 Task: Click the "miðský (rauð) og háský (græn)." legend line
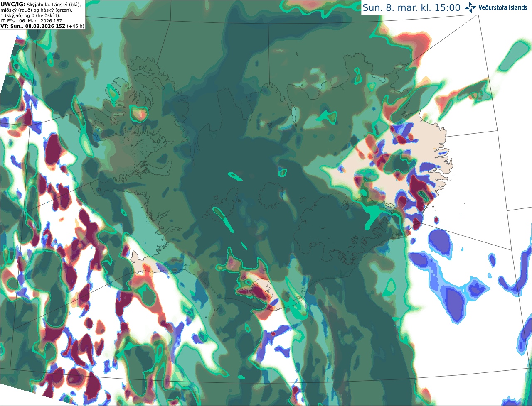pos(36,10)
